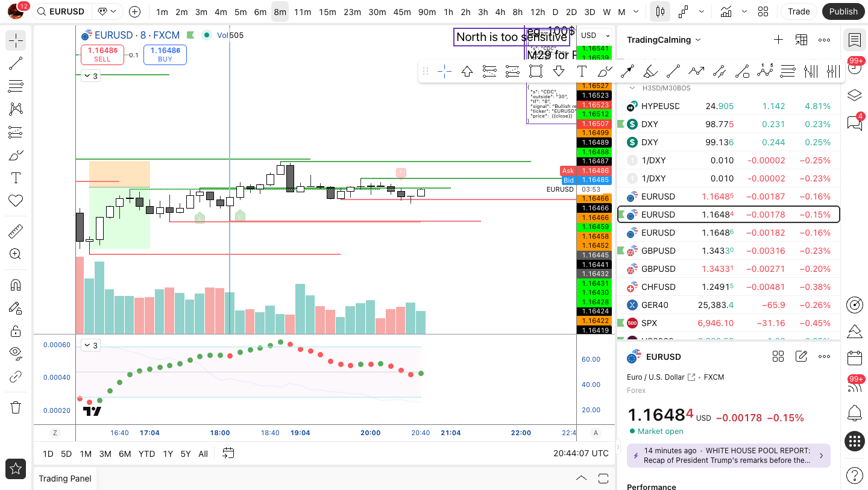Image resolution: width=868 pixels, height=490 pixels.
Task: Click the EURUSD symbol search field
Action: coord(62,11)
